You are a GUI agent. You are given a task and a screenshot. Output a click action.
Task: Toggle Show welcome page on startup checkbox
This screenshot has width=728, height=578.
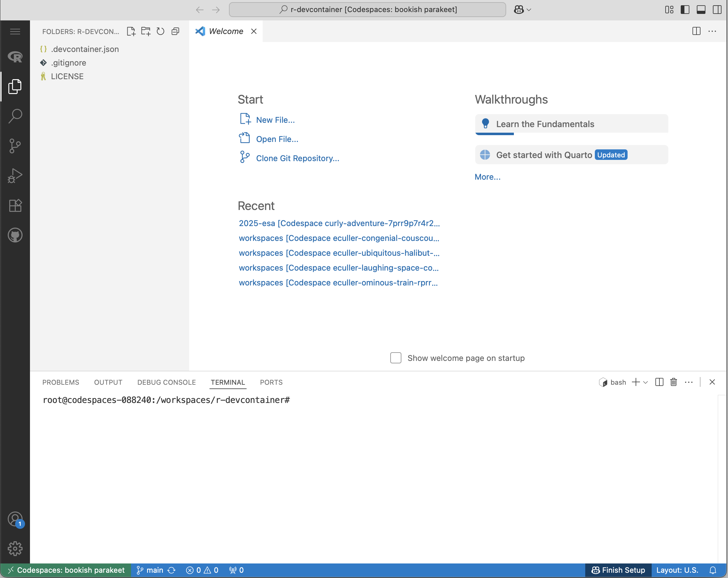coord(396,358)
